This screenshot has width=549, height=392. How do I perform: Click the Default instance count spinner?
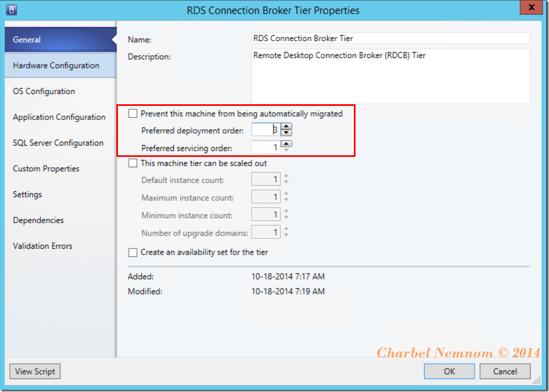(x=286, y=179)
